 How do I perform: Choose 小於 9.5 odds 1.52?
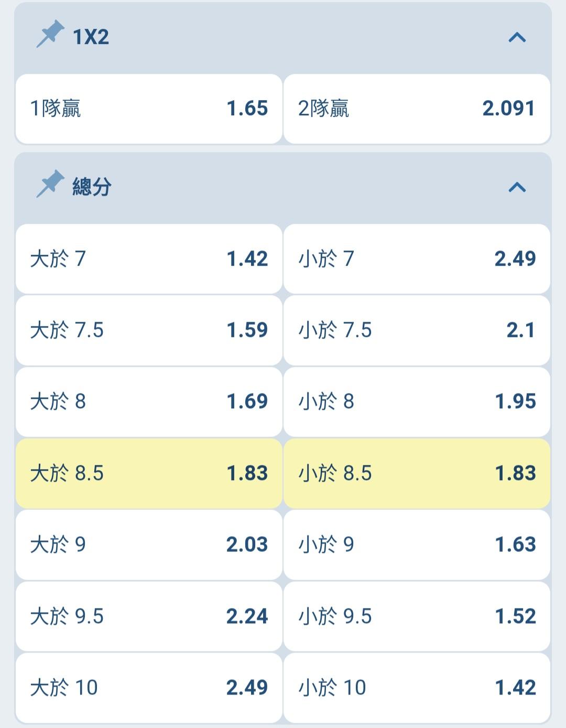click(x=417, y=616)
